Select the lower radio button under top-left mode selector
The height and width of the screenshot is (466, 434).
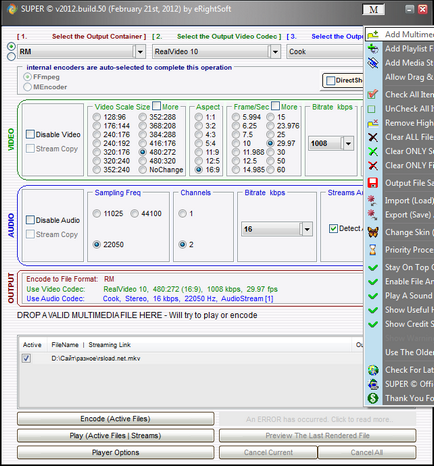(11, 57)
